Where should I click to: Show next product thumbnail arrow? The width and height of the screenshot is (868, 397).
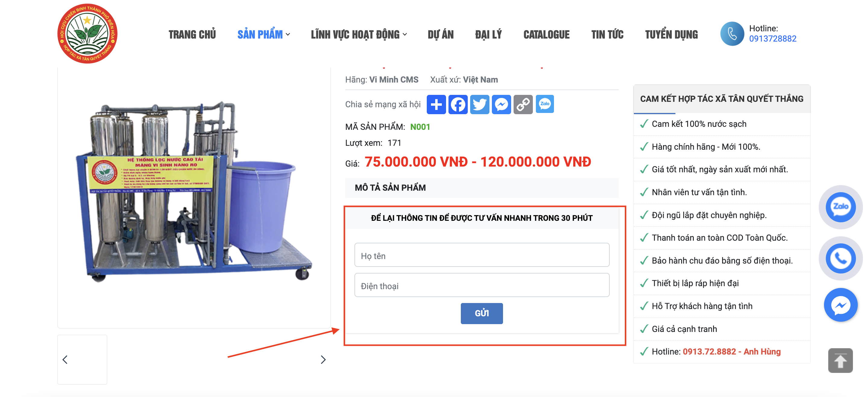pos(323,360)
